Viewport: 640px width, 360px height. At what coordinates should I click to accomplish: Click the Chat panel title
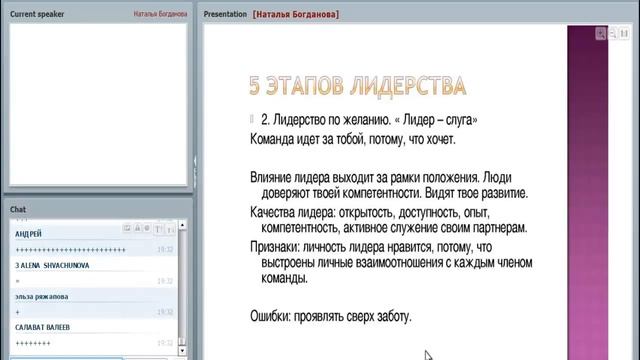click(18, 209)
